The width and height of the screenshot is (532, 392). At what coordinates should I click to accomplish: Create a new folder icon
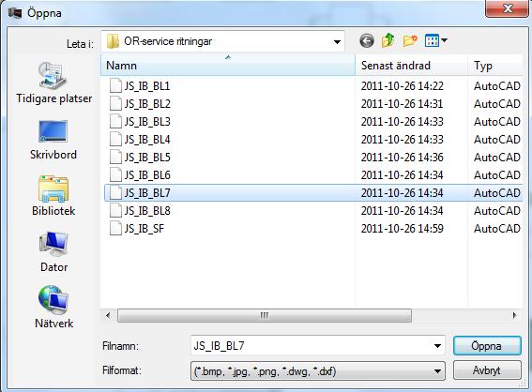point(410,40)
